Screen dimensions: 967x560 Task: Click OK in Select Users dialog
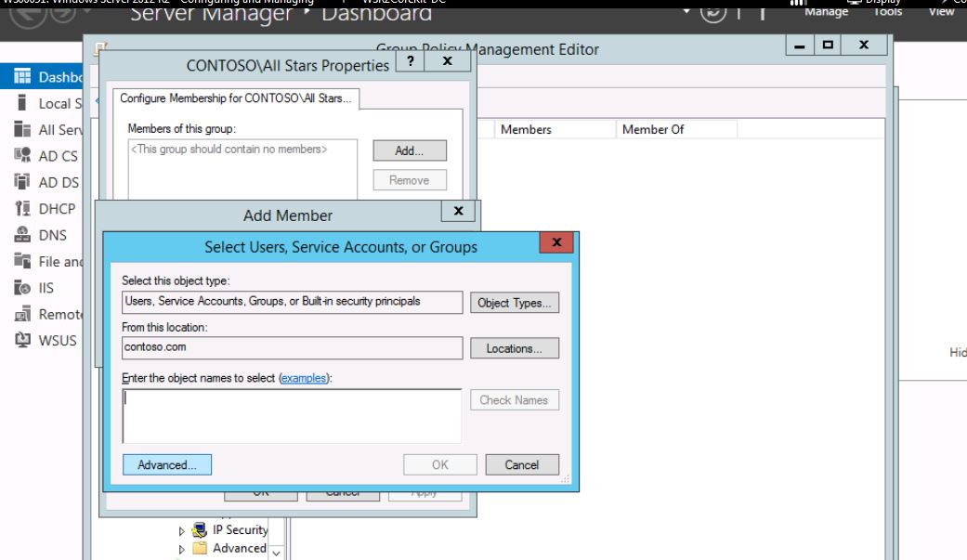pos(440,465)
